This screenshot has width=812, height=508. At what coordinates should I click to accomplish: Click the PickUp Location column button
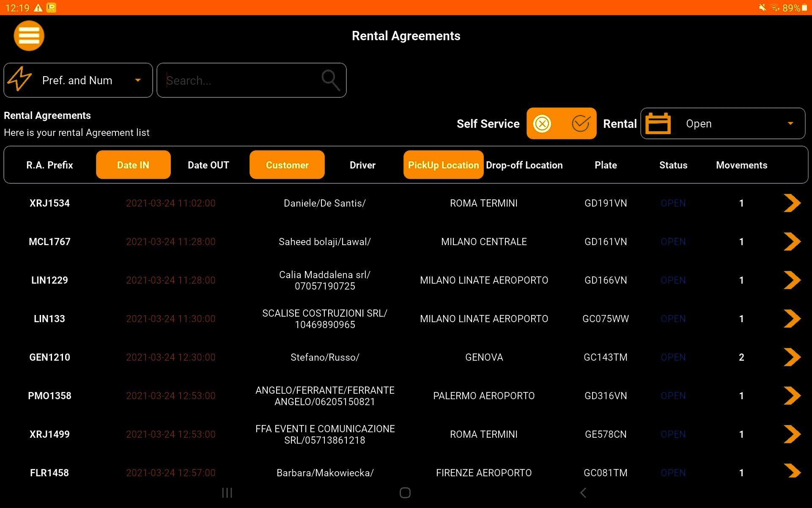point(443,165)
